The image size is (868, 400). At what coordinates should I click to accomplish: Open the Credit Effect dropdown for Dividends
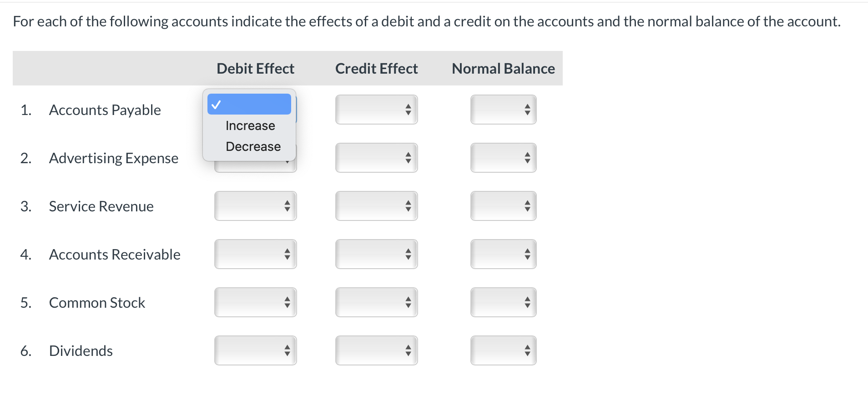click(x=376, y=350)
